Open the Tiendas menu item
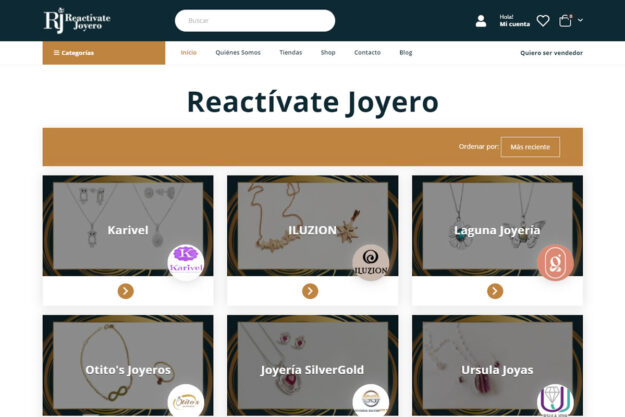 291,52
